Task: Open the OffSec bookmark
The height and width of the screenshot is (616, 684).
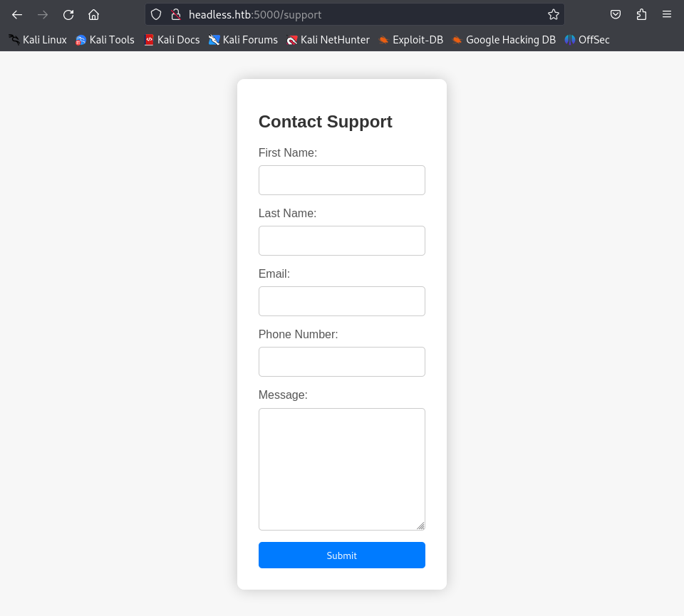Action: pyautogui.click(x=587, y=40)
